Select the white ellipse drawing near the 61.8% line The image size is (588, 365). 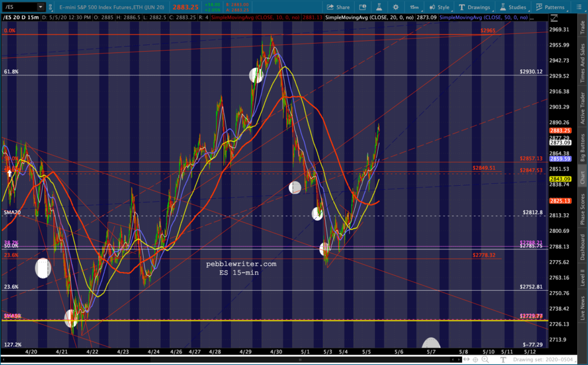pos(256,75)
